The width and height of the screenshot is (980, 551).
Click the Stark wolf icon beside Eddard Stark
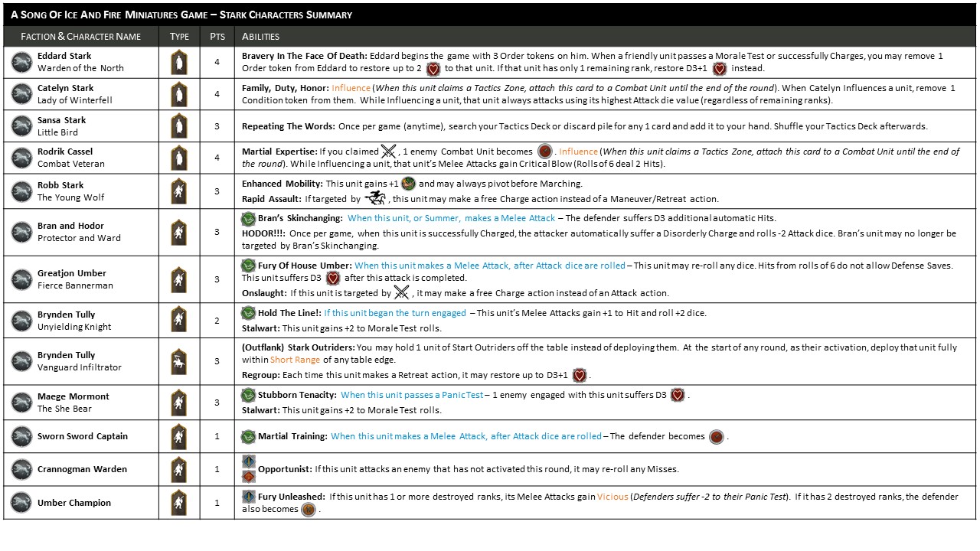pos(21,62)
